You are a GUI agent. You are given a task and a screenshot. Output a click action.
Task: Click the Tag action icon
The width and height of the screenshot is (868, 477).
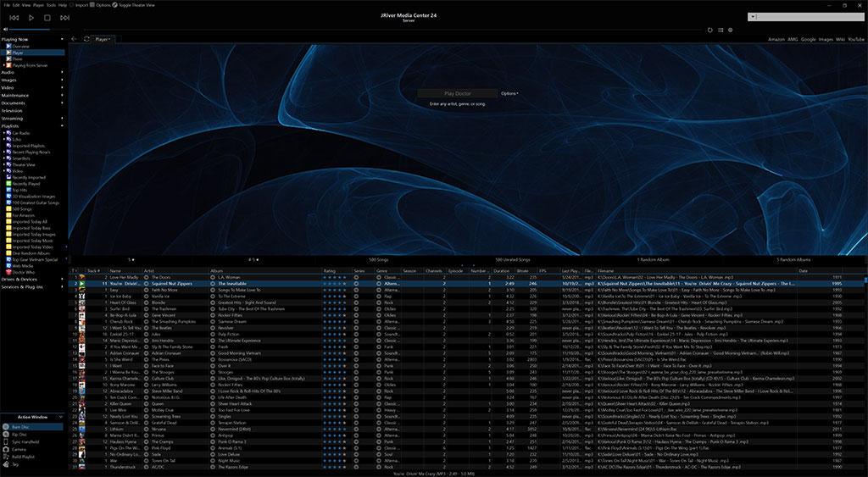(6, 464)
